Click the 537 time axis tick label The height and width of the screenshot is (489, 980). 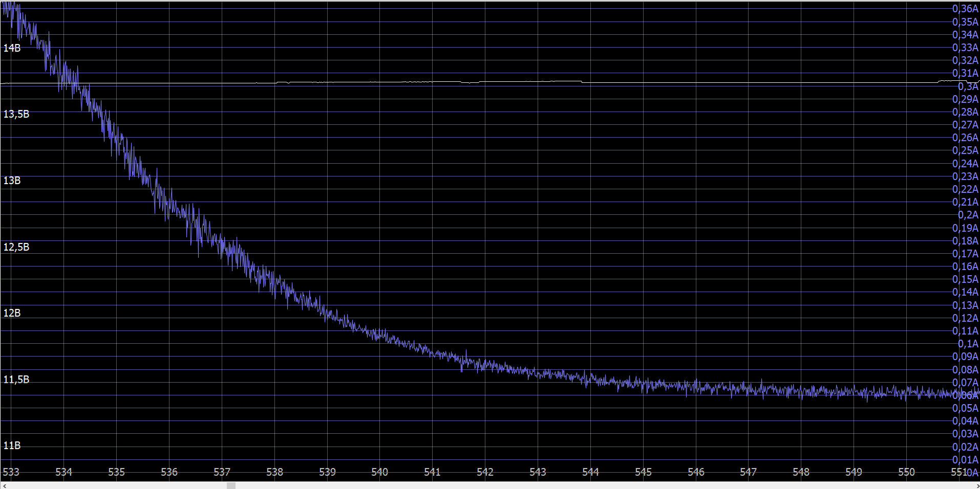(222, 472)
